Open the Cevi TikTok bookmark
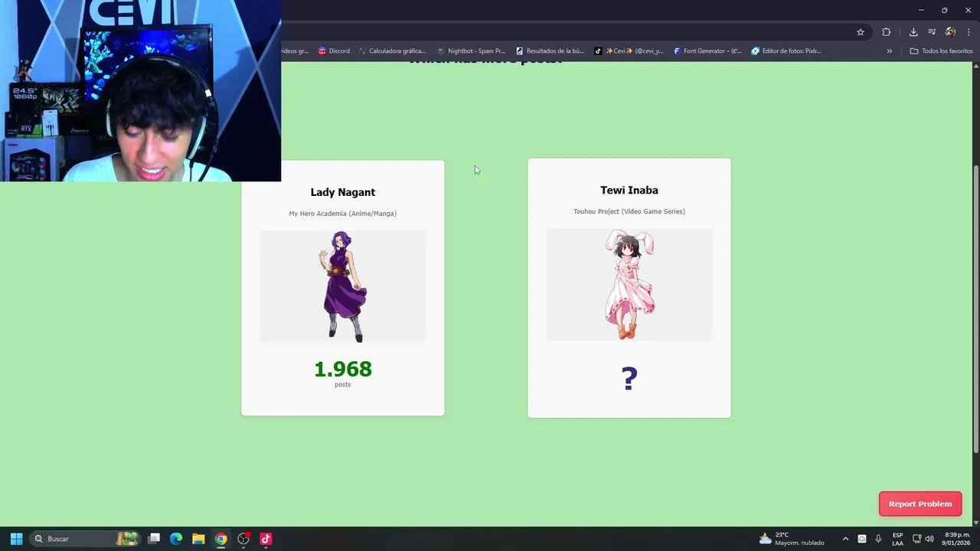Screen dimensions: 980x551 [629, 51]
